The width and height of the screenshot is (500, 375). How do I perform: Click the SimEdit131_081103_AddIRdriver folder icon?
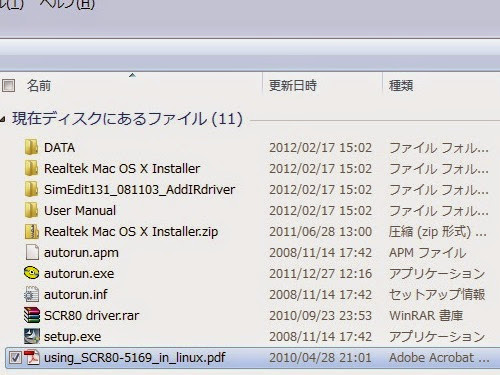[32, 189]
